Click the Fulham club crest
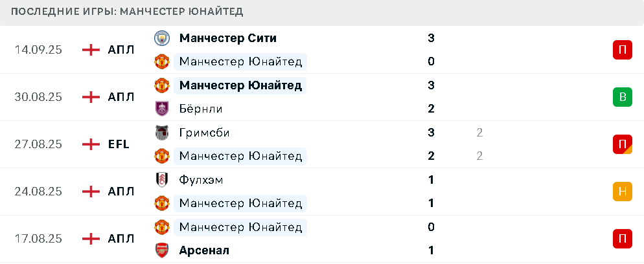 click(x=162, y=179)
